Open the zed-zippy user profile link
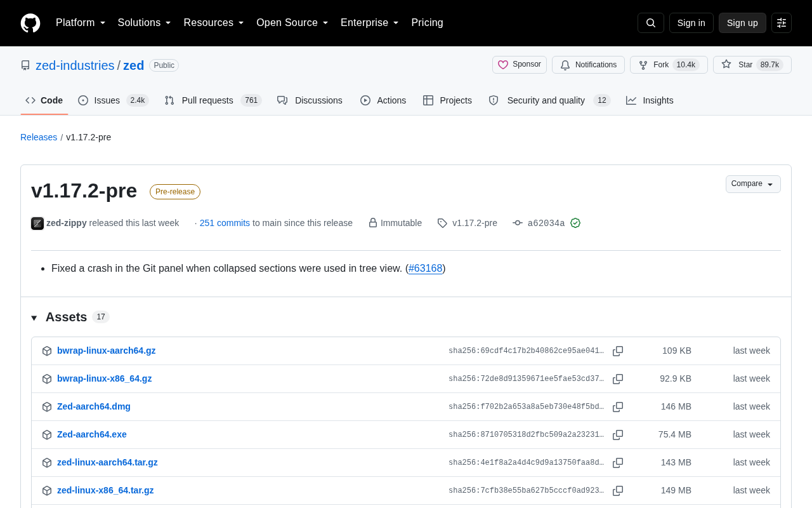 click(67, 223)
